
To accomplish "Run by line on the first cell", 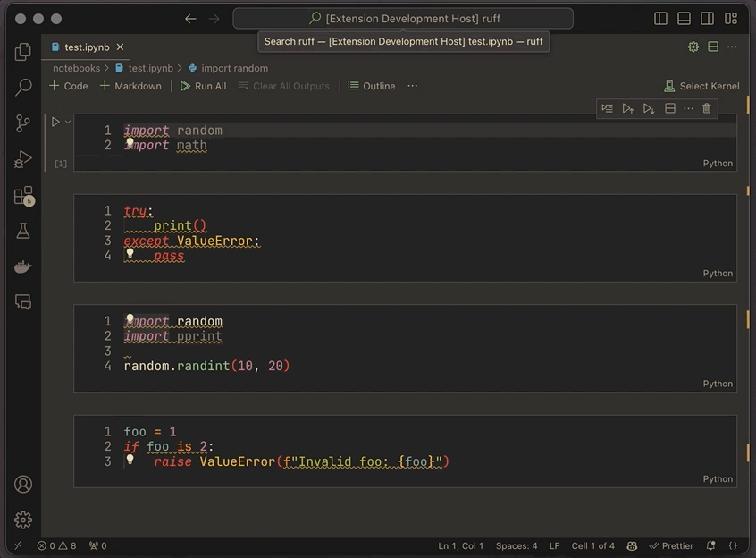I will click(607, 108).
